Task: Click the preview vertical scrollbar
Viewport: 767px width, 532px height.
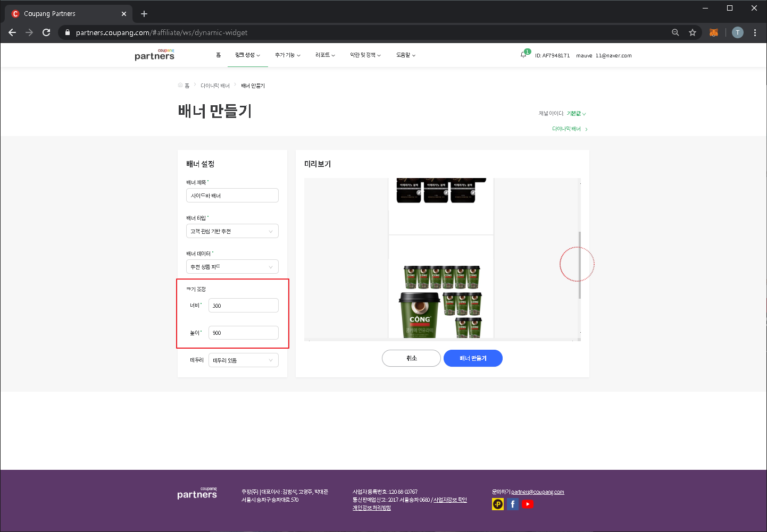Action: point(579,265)
